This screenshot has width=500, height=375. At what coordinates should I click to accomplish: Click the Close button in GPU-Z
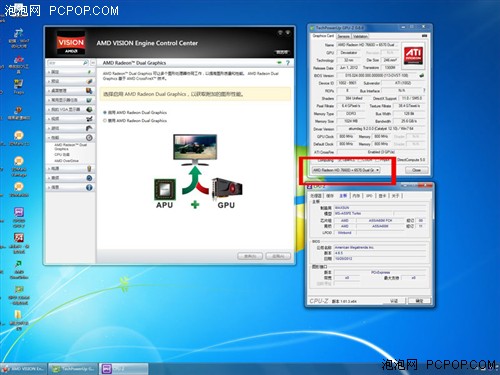[416, 170]
